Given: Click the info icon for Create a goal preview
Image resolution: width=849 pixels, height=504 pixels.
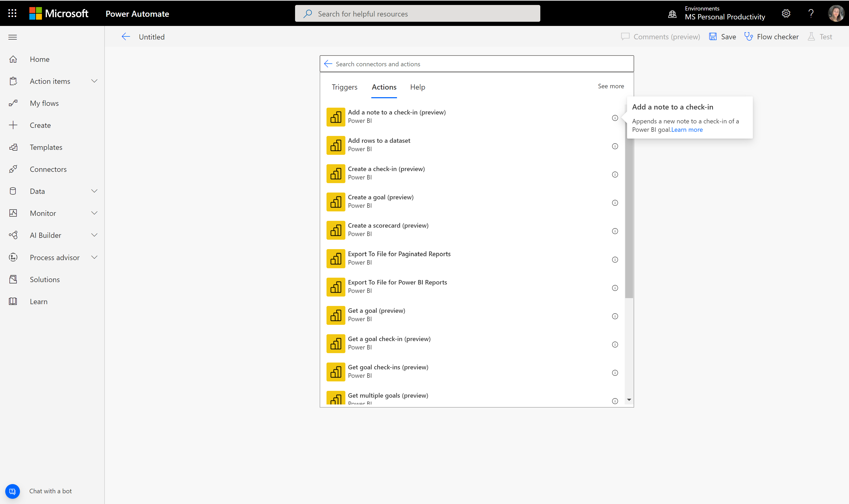Looking at the screenshot, I should pyautogui.click(x=616, y=203).
